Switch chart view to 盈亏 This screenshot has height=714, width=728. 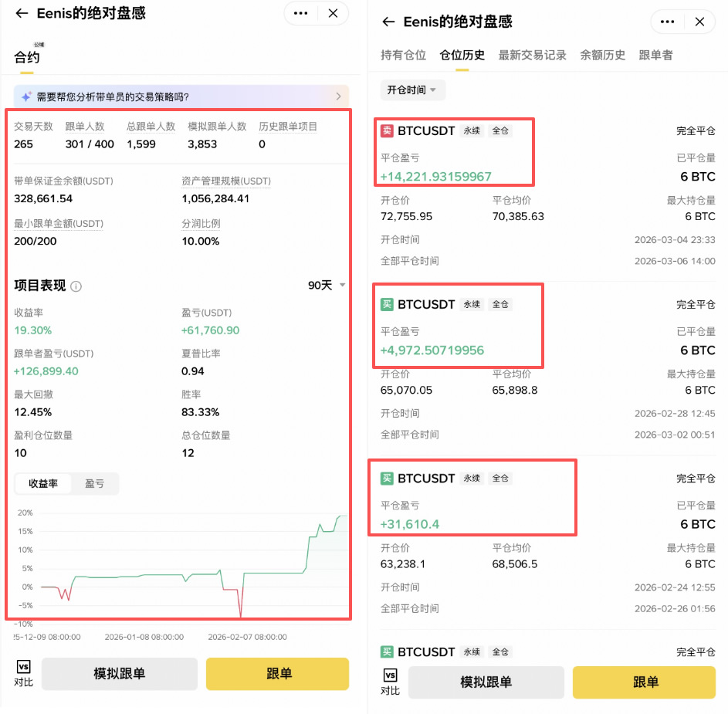click(94, 483)
